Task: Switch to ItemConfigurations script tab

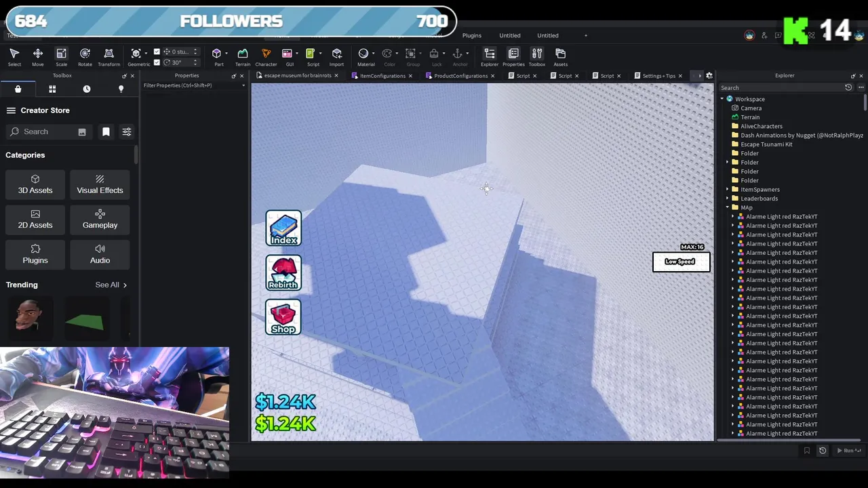Action: tap(382, 76)
